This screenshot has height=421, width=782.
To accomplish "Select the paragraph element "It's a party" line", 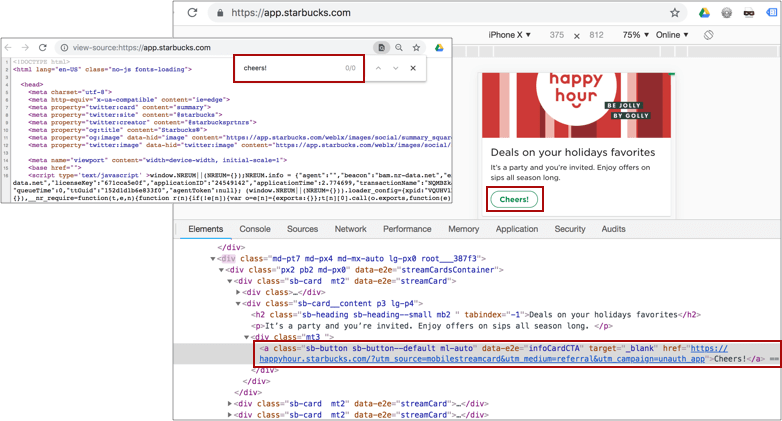I will 431,326.
